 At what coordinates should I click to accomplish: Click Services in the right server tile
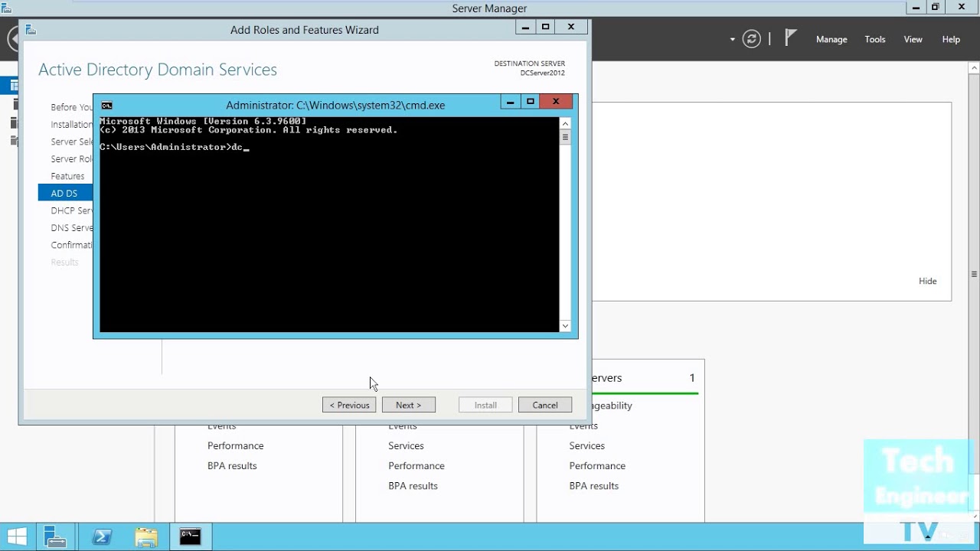586,445
